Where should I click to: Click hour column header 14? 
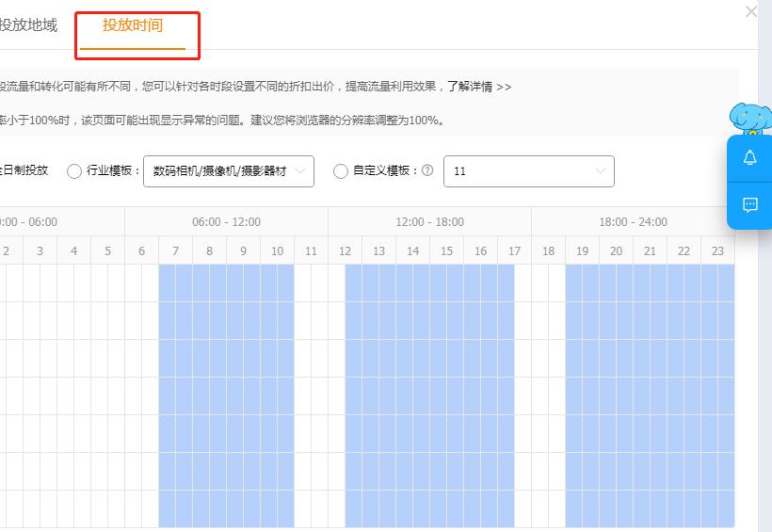412,250
